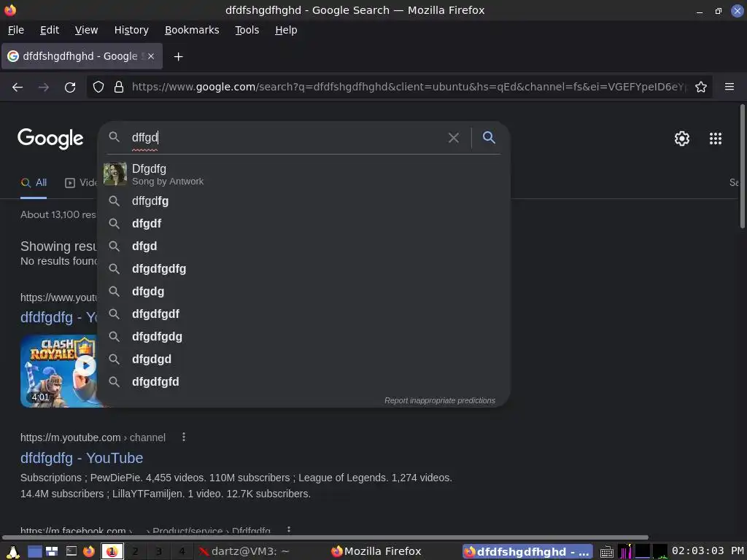
Task: Open the File menu
Action: [16, 30]
